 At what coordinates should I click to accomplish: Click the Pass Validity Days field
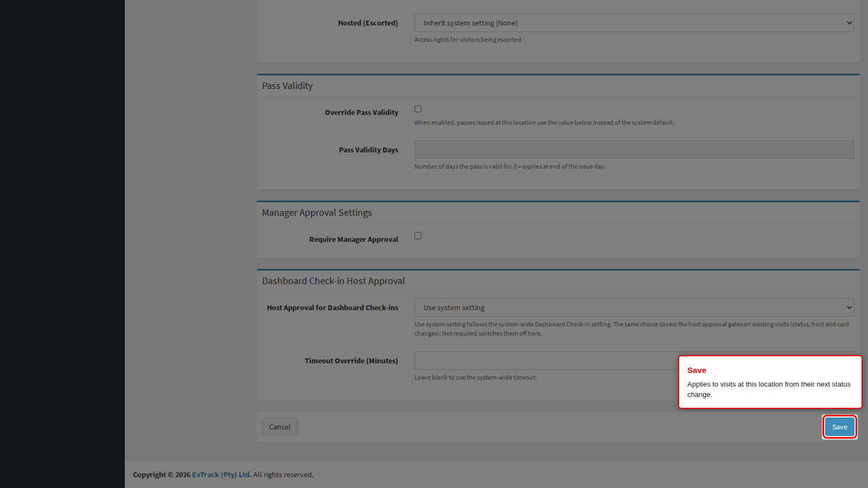634,150
